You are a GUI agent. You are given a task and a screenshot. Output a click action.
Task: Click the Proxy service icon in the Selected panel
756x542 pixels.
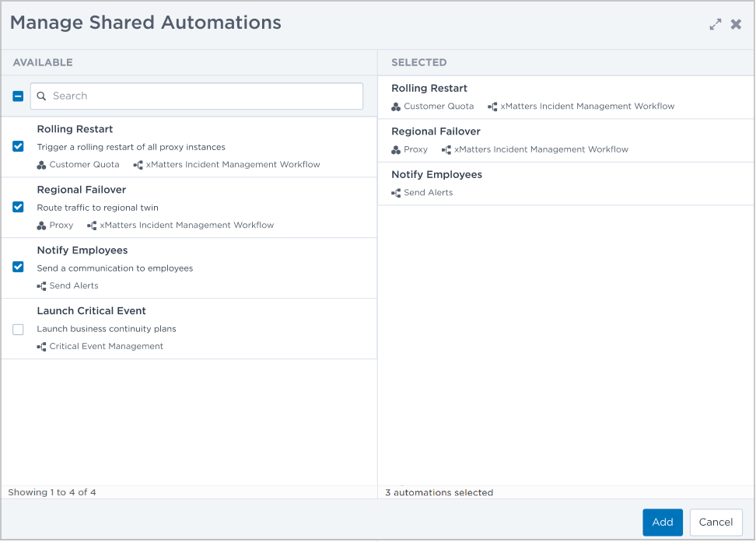396,150
